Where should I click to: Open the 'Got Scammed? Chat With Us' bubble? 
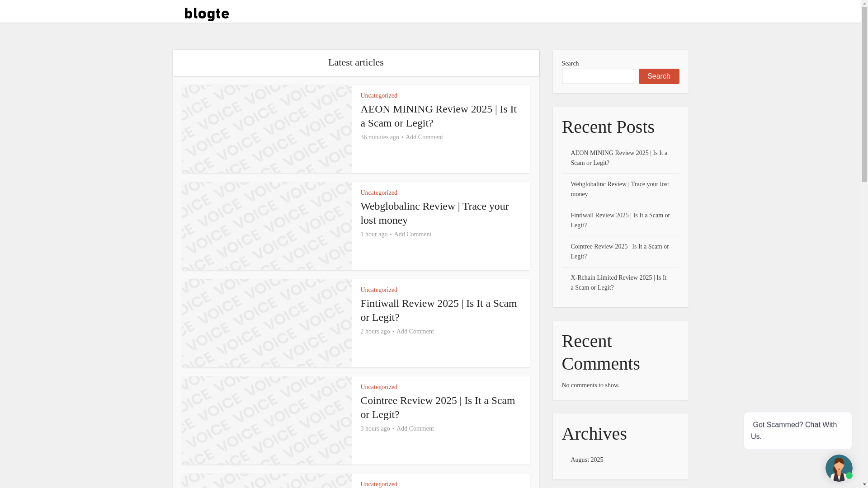point(797,430)
